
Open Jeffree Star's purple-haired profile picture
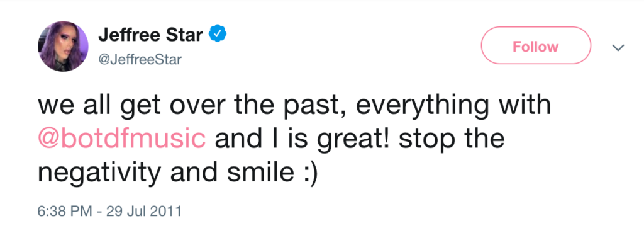[x=64, y=47]
